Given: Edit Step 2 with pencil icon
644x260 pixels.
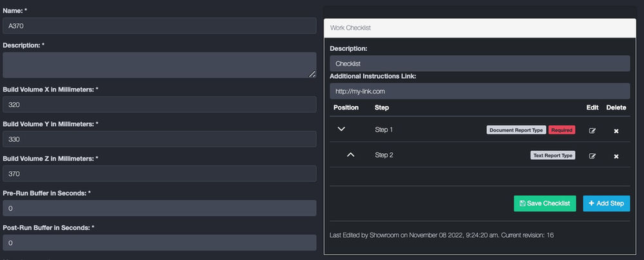Looking at the screenshot, I should coord(592,156).
